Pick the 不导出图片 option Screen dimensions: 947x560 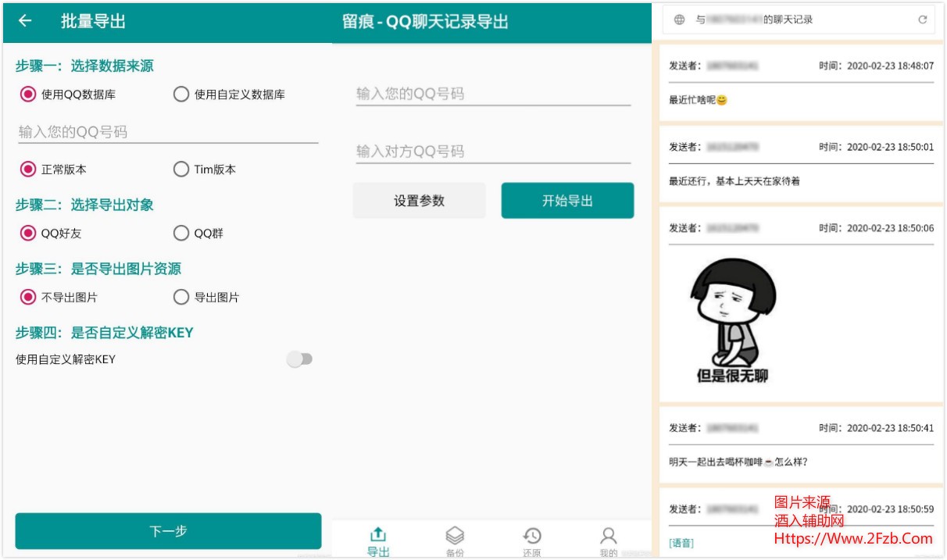point(59,297)
